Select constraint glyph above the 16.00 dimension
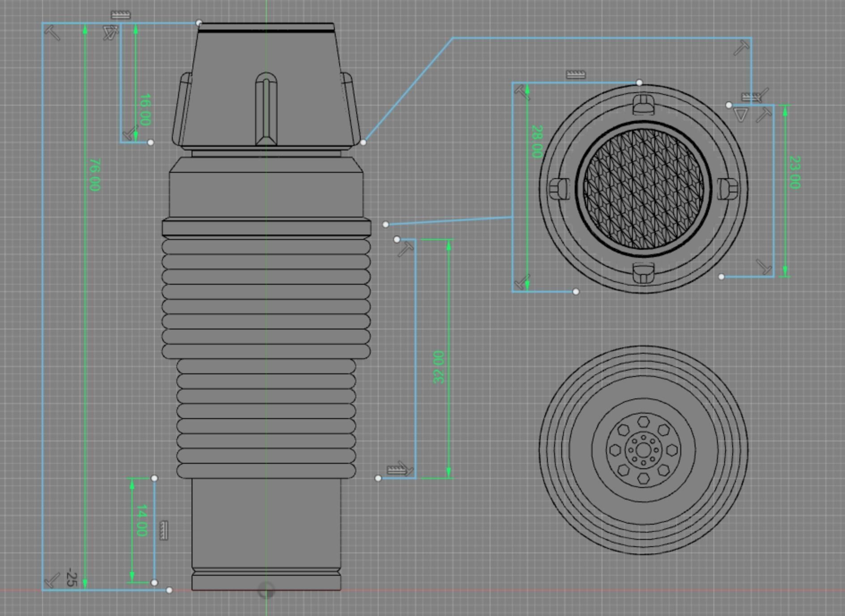Screen dimensions: 845x616 [121, 15]
